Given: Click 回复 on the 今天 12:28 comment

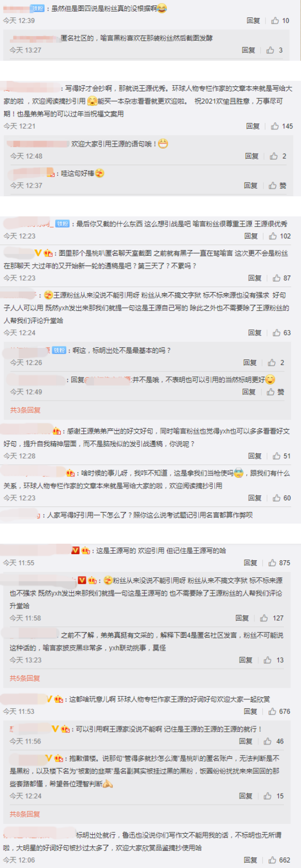Looking at the screenshot, I should point(255,456).
